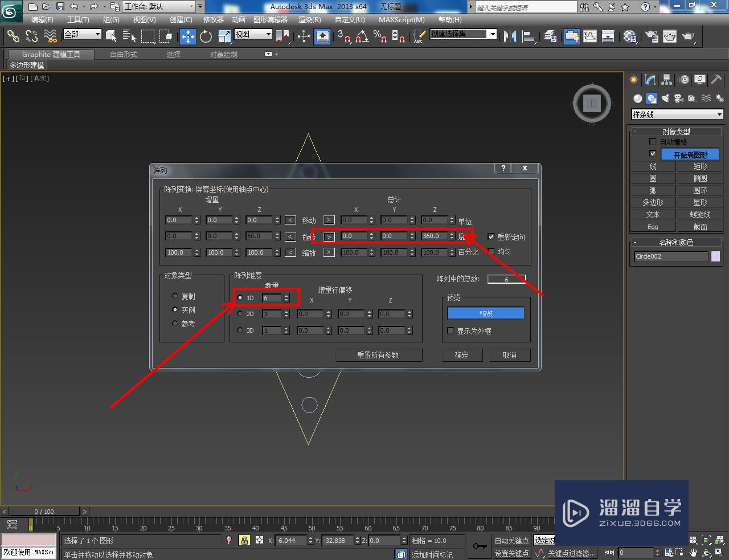Click the object color swatch beside Circle002
The height and width of the screenshot is (560, 729).
point(716,256)
